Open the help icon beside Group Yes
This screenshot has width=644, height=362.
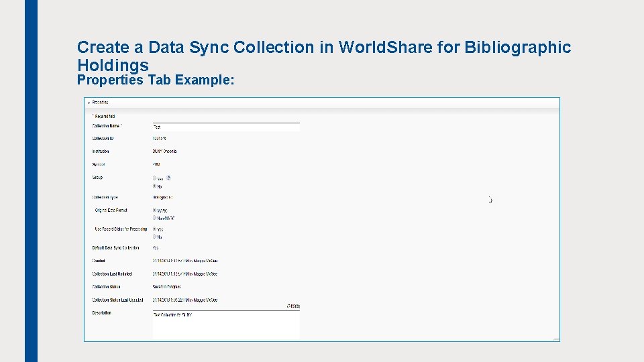click(168, 178)
